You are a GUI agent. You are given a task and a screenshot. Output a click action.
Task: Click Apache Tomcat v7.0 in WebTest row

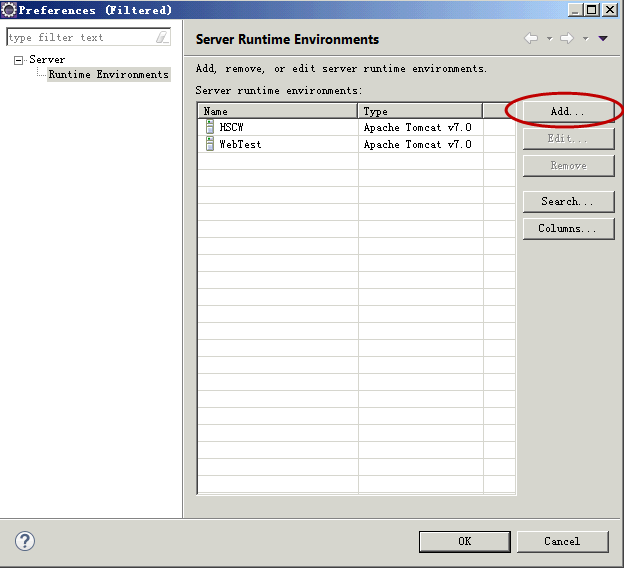pos(417,144)
